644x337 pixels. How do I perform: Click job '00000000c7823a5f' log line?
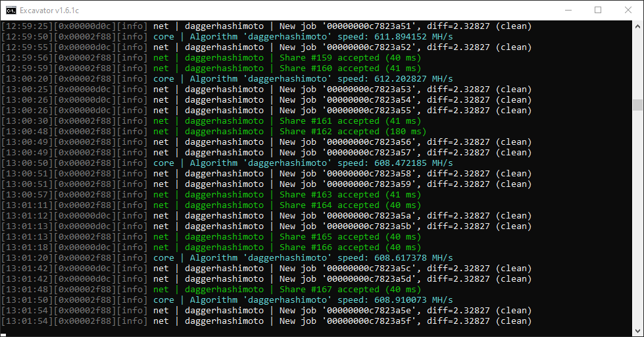point(266,321)
